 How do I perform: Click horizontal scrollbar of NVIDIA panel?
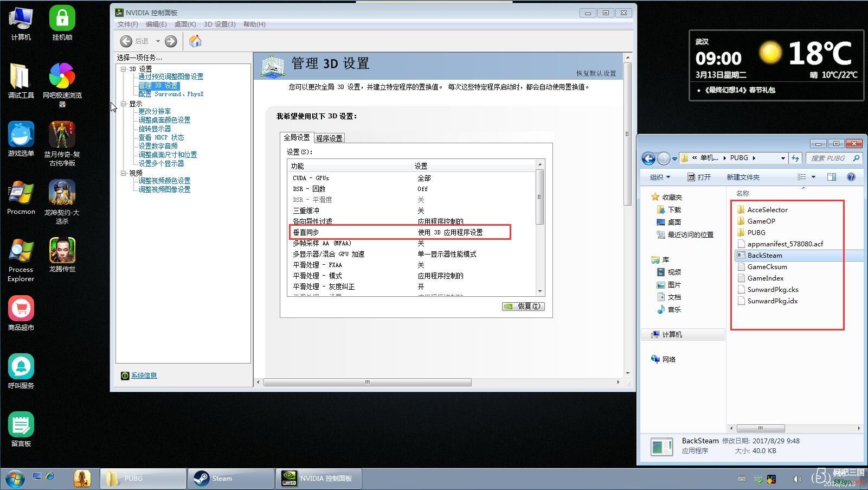367,382
